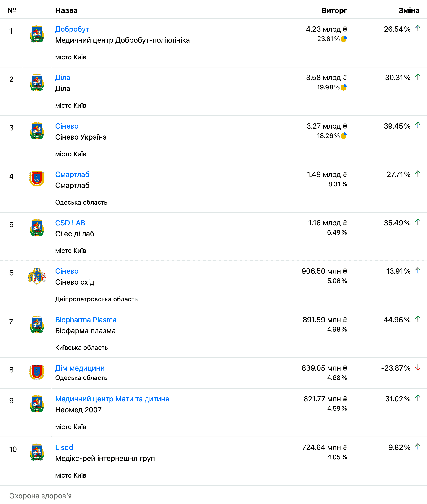Open the Діла company link
This screenshot has width=427, height=504.
coord(62,78)
